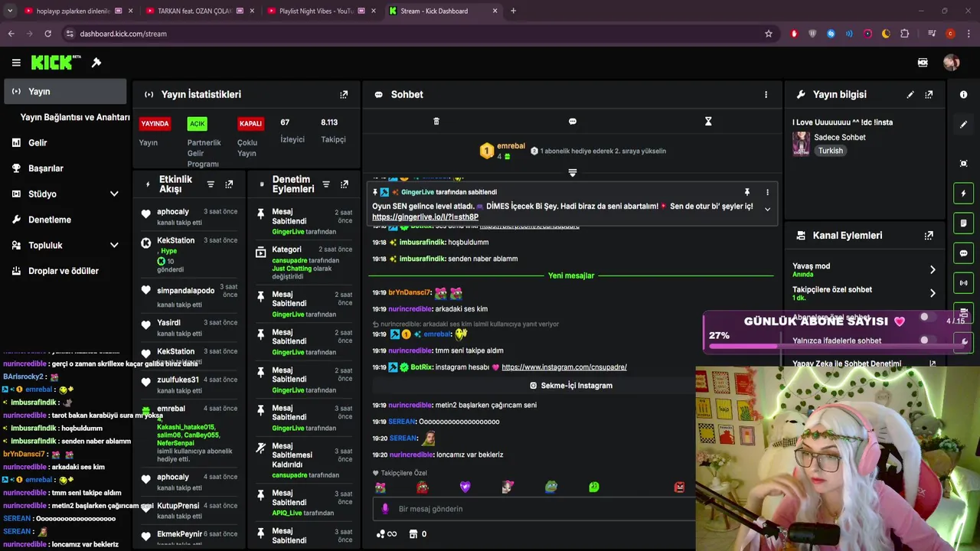Click the chat bubble icon in right sidebar
The height and width of the screenshot is (551, 980).
point(963,253)
